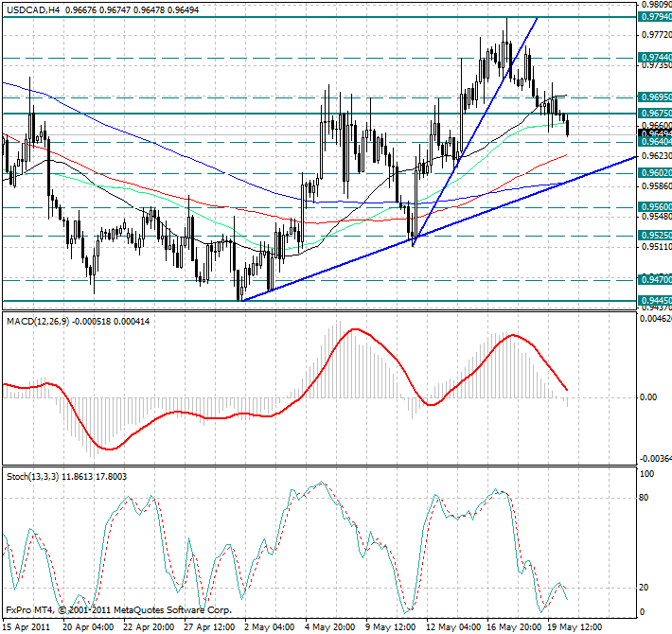Click the Stoch(13,3,3) indicator label

[32, 476]
